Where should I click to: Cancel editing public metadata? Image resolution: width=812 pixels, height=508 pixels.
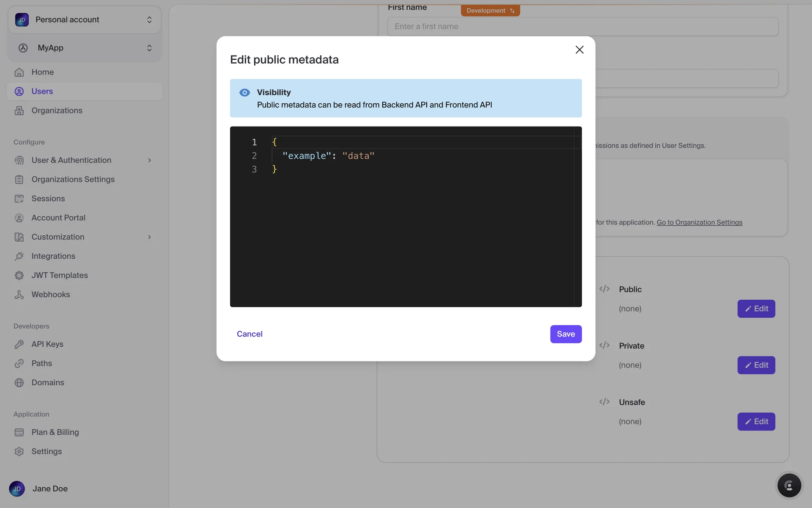[250, 334]
